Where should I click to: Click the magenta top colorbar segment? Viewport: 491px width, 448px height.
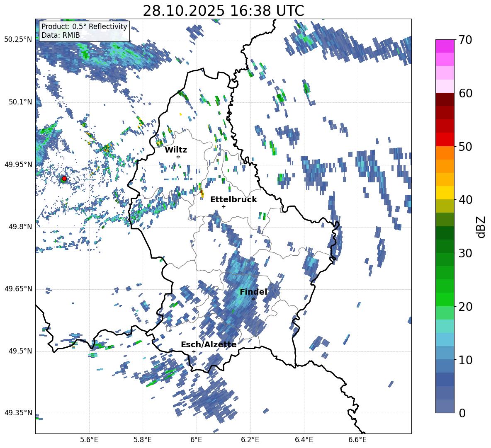(x=445, y=46)
